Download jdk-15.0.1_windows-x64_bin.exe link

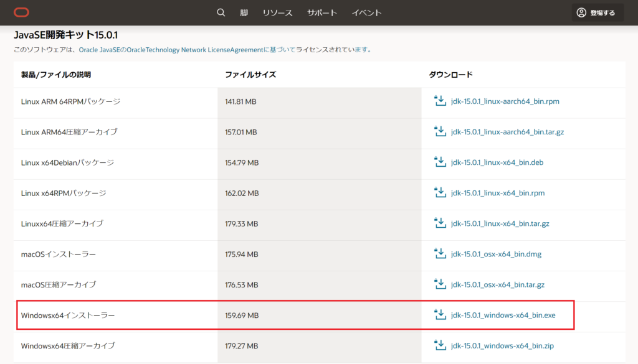503,315
